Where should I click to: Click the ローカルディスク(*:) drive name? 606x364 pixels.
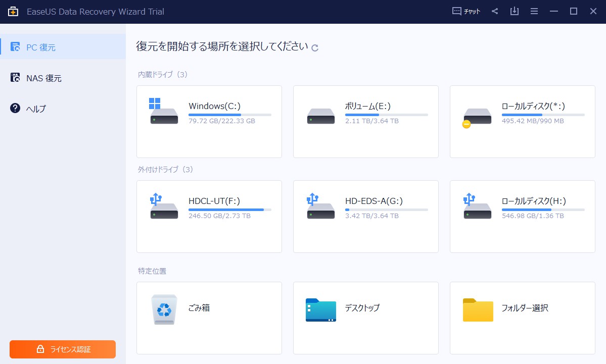pos(533,106)
